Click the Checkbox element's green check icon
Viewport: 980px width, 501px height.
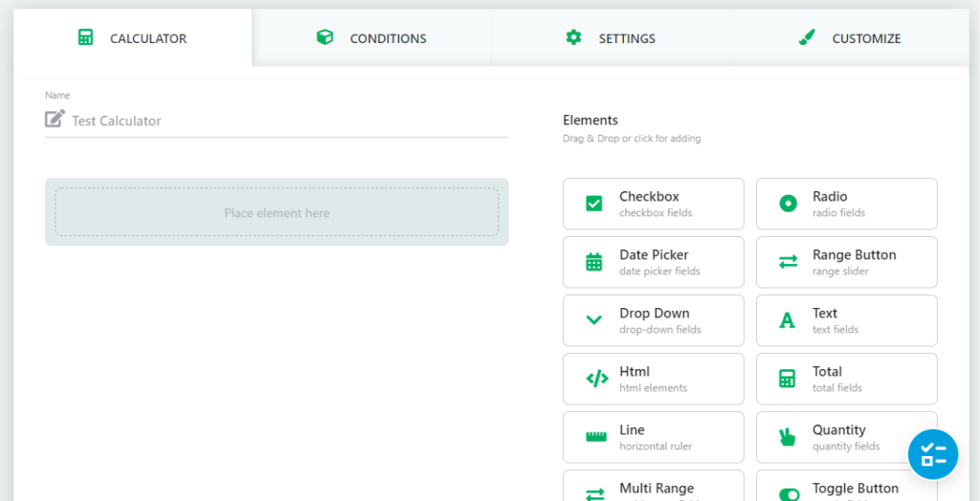[593, 204]
